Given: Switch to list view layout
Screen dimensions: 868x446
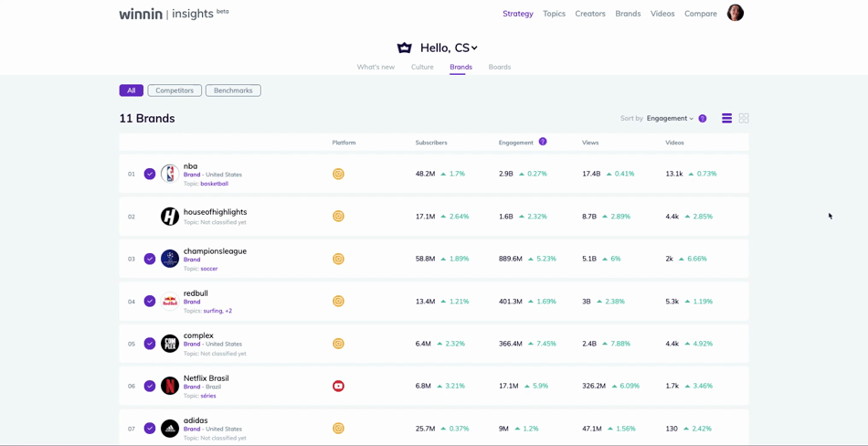Looking at the screenshot, I should [727, 119].
